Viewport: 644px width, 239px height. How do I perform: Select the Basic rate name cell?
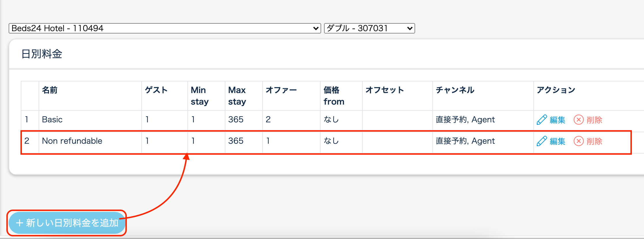pos(52,119)
